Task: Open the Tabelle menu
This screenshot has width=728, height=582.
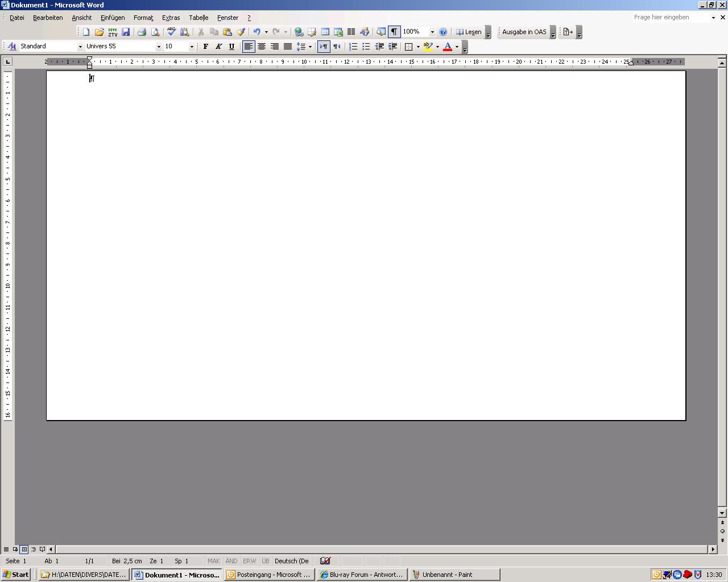Action: tap(198, 18)
